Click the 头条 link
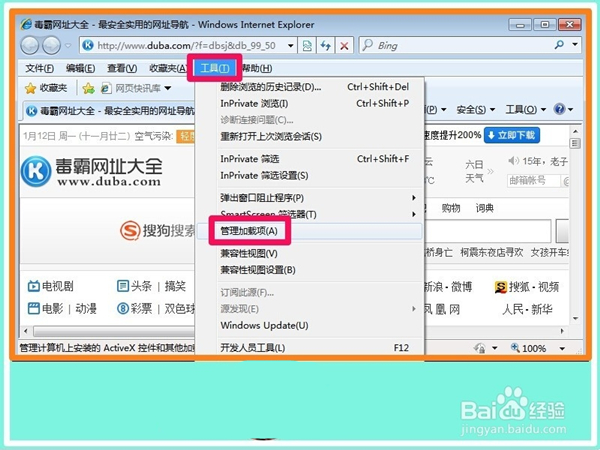The image size is (600, 450). click(134, 286)
